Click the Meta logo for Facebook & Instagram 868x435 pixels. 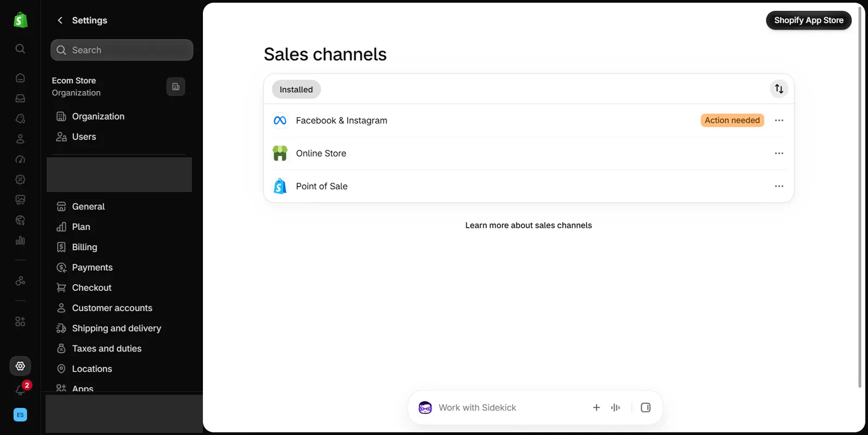(280, 120)
